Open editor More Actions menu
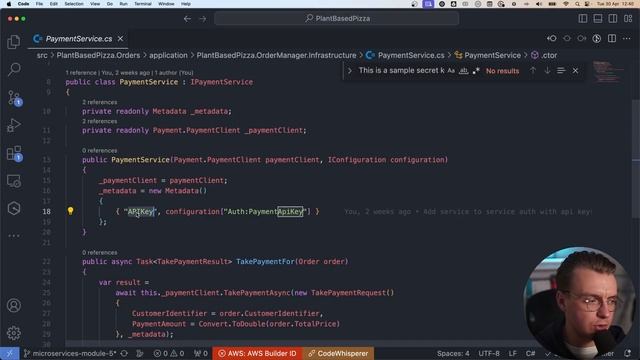Image resolution: width=640 pixels, height=360 pixels. click(627, 38)
